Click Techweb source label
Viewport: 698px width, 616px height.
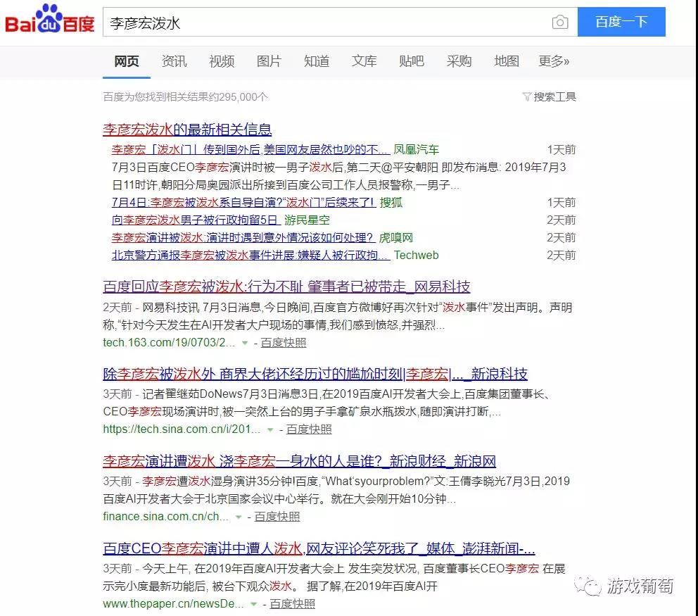pos(417,256)
